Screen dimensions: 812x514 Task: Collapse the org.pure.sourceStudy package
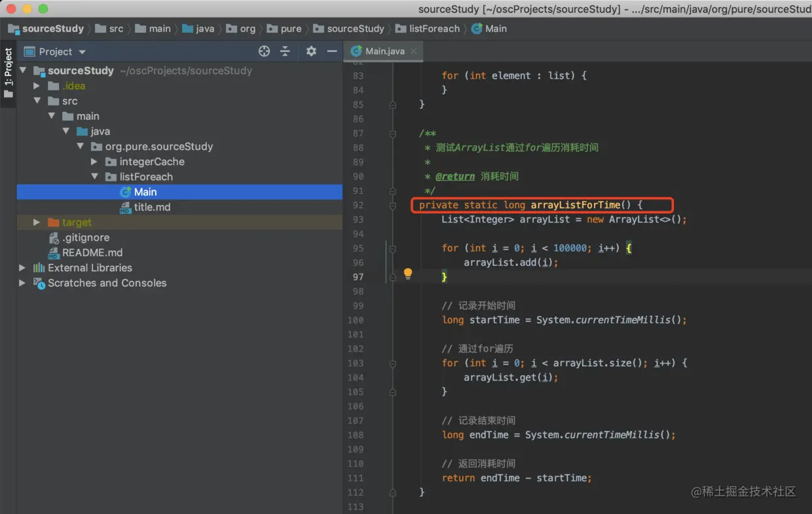click(81, 147)
